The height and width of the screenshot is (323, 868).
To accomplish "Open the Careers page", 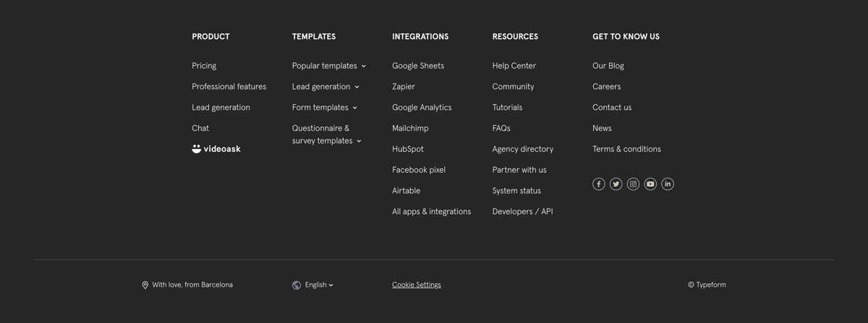I will 606,87.
